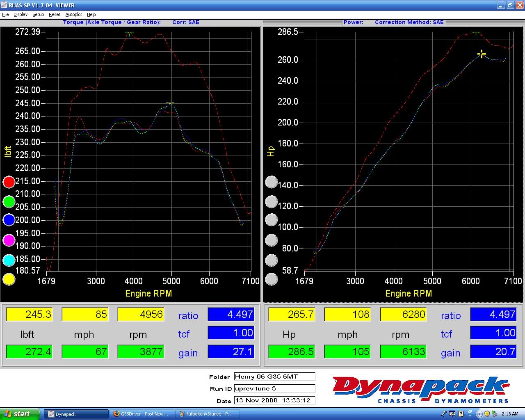Click the yellow cursor mph value 85
The width and height of the screenshot is (525, 420).
pyautogui.click(x=85, y=315)
